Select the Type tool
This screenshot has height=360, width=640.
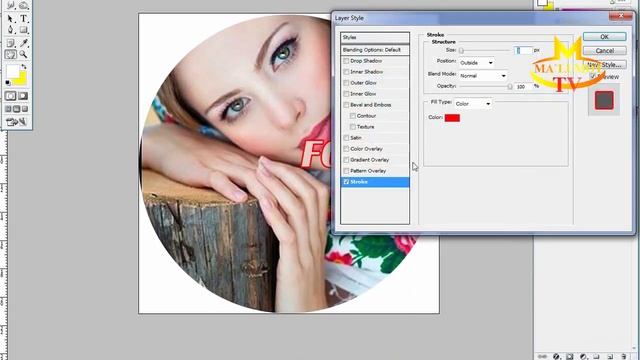coord(23,19)
